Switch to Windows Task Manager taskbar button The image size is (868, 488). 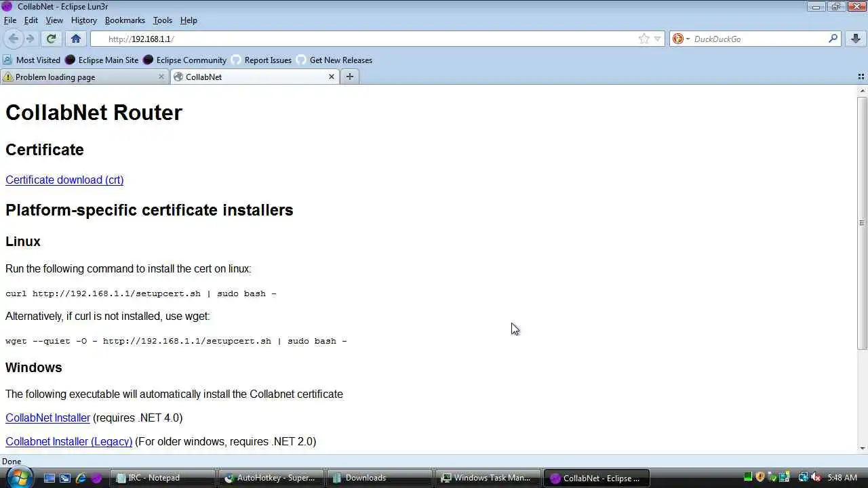tap(488, 478)
